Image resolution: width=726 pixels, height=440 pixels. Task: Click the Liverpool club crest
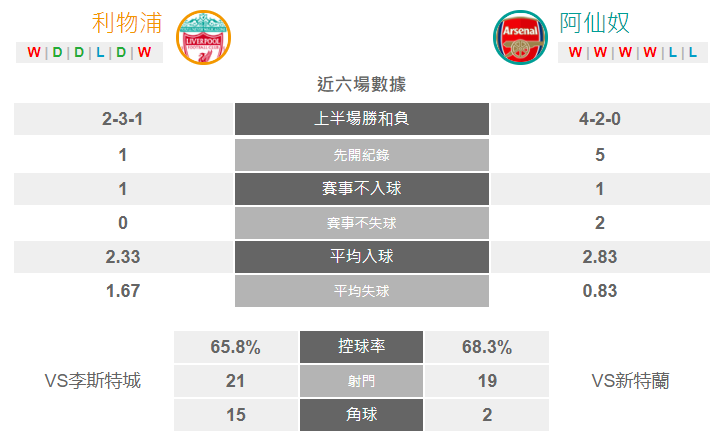[x=203, y=37]
